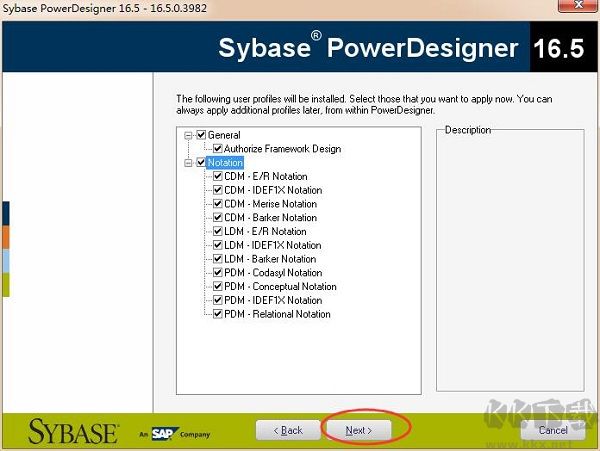Uncheck CDM - Merise Notation checkbox
This screenshot has height=451, width=600.
(217, 204)
